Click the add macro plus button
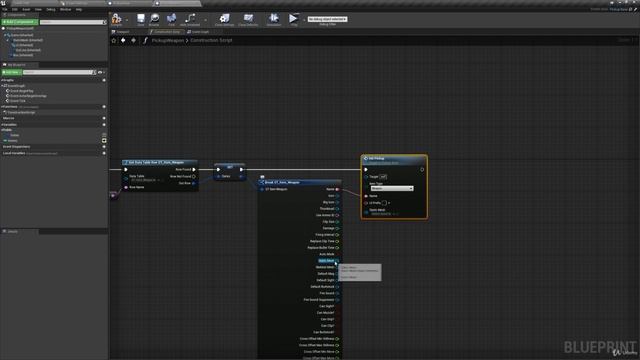 click(x=104, y=118)
